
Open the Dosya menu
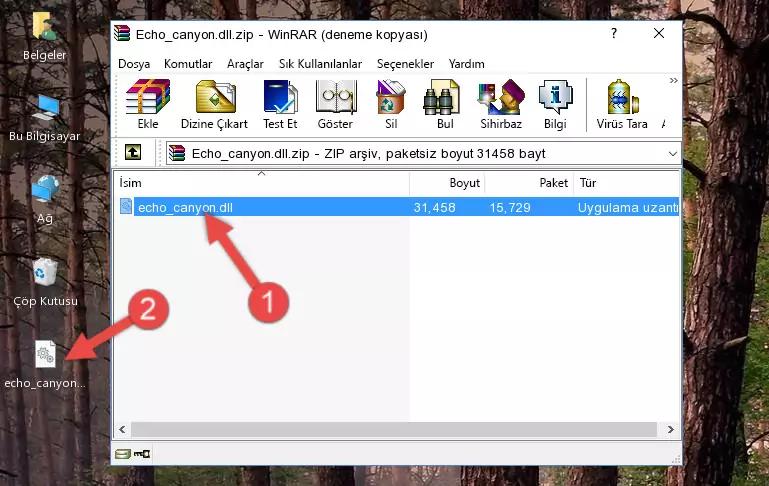(x=134, y=64)
